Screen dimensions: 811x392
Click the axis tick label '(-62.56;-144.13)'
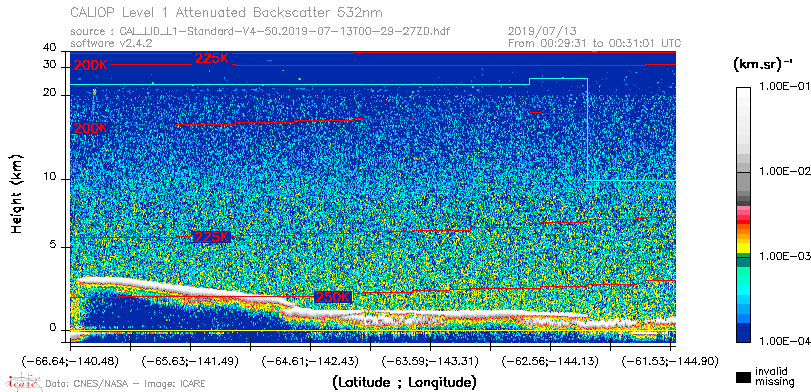(x=549, y=361)
